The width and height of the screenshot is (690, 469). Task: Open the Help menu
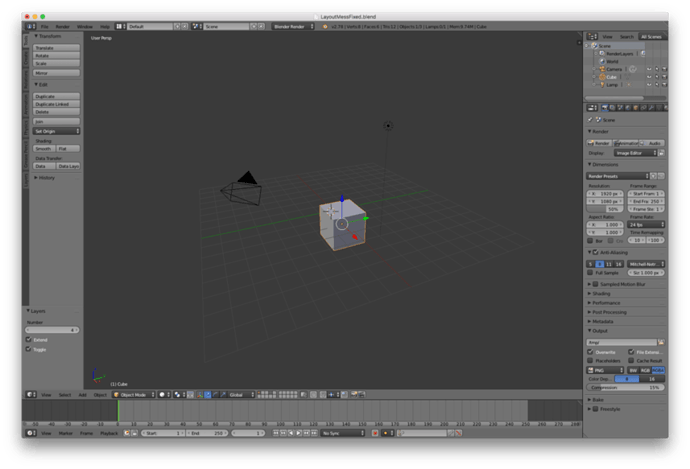click(105, 26)
